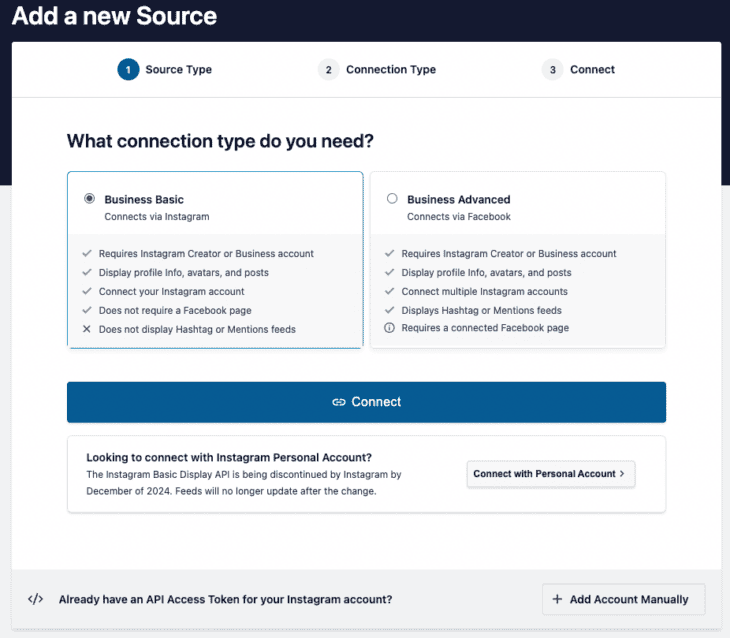Go to the Connect step
The width and height of the screenshot is (730, 638).
pyautogui.click(x=592, y=70)
